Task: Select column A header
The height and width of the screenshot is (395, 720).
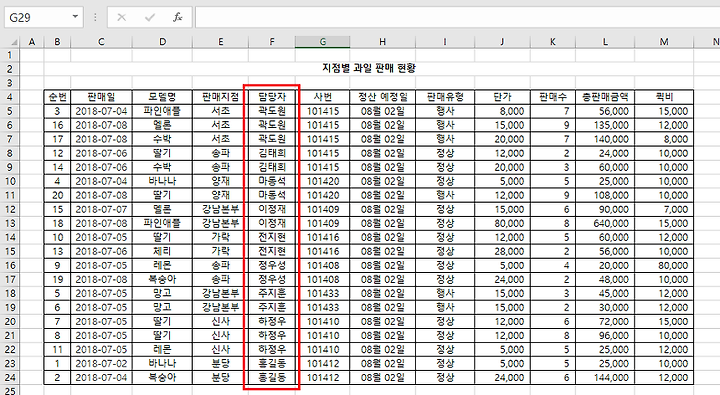Action: pyautogui.click(x=32, y=42)
